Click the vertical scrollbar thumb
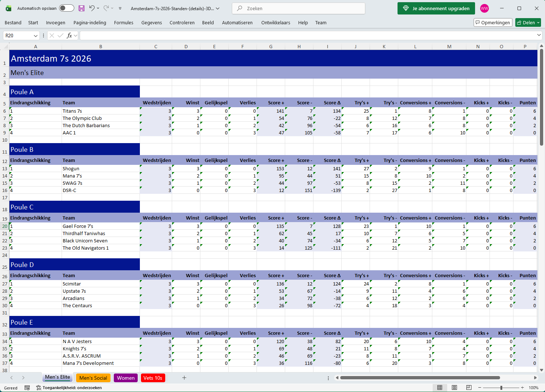The image size is (545, 392). 541,97
